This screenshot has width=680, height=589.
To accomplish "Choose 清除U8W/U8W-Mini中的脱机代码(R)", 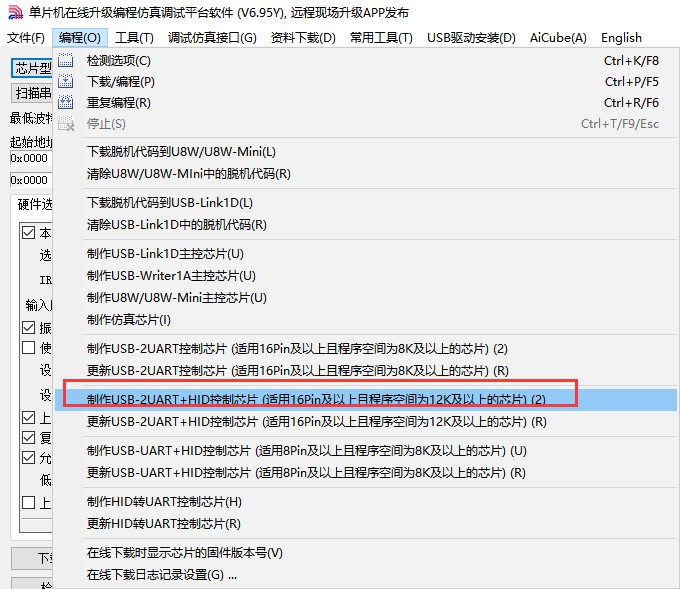I will (x=366, y=174).
